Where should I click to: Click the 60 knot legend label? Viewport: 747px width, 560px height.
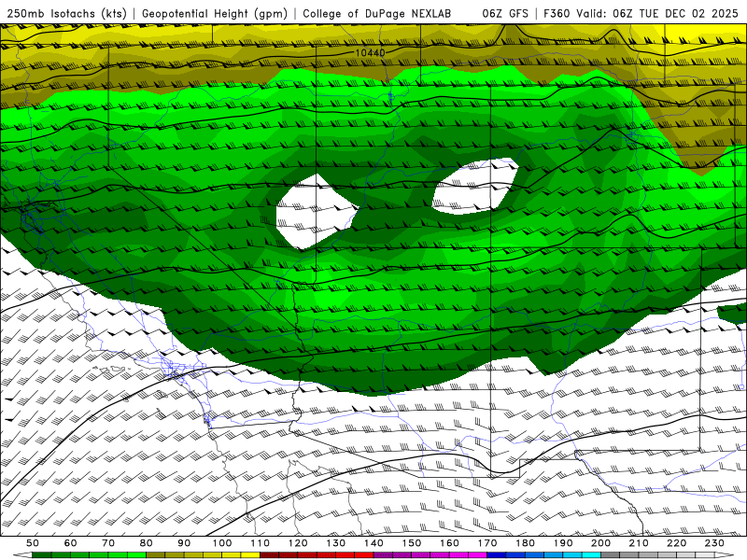[70, 543]
